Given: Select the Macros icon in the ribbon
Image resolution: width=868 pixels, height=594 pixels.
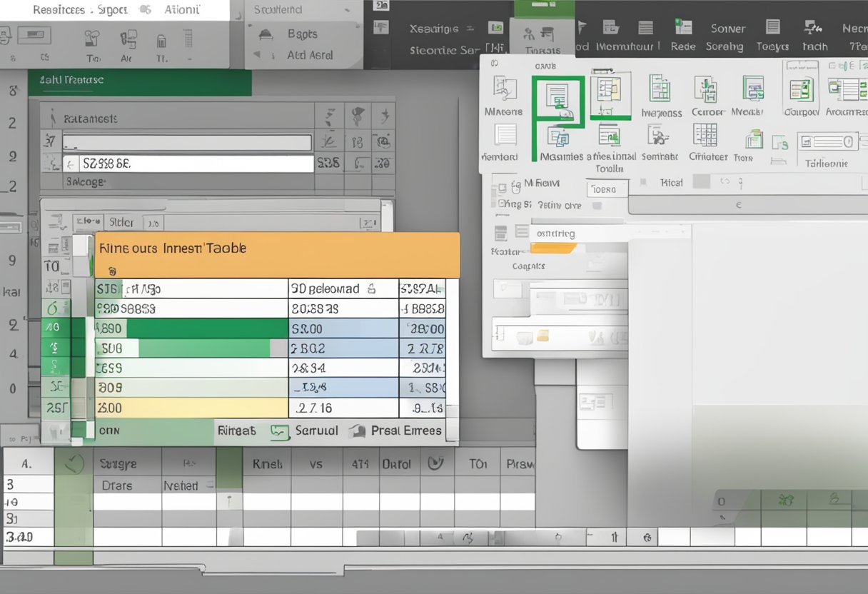Looking at the screenshot, I should click(x=505, y=91).
